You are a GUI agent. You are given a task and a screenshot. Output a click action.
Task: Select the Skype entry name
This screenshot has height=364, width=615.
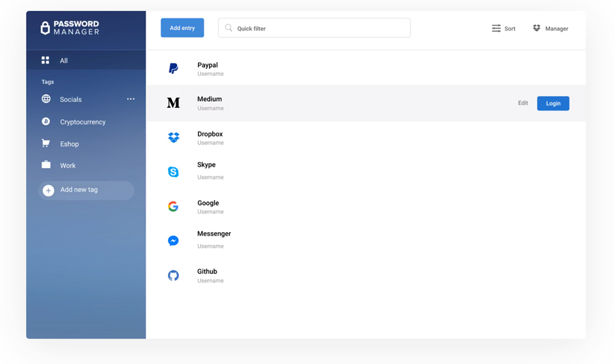pos(206,165)
